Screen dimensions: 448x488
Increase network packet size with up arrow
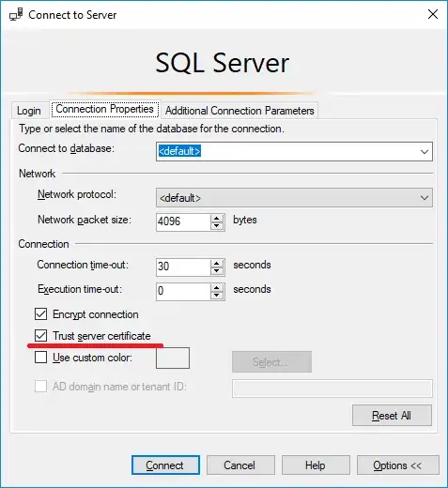tap(217, 219)
